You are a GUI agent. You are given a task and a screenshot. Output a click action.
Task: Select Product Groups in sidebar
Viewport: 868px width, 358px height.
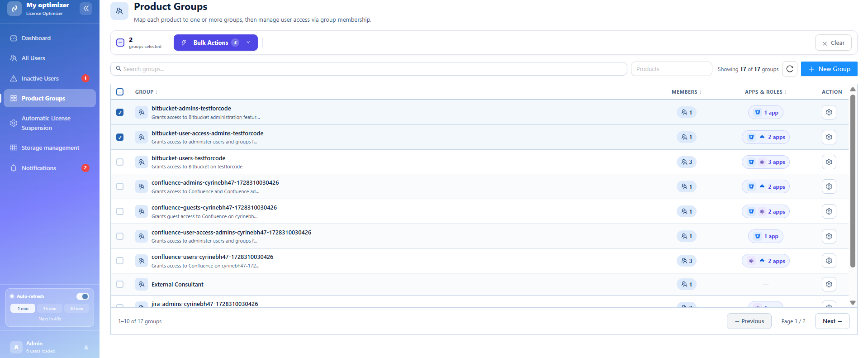50,98
